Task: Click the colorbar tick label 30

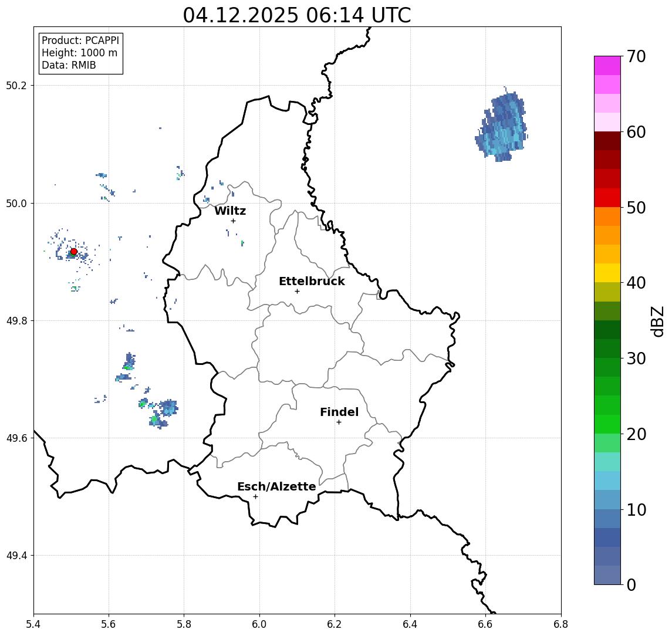Action: point(636,358)
